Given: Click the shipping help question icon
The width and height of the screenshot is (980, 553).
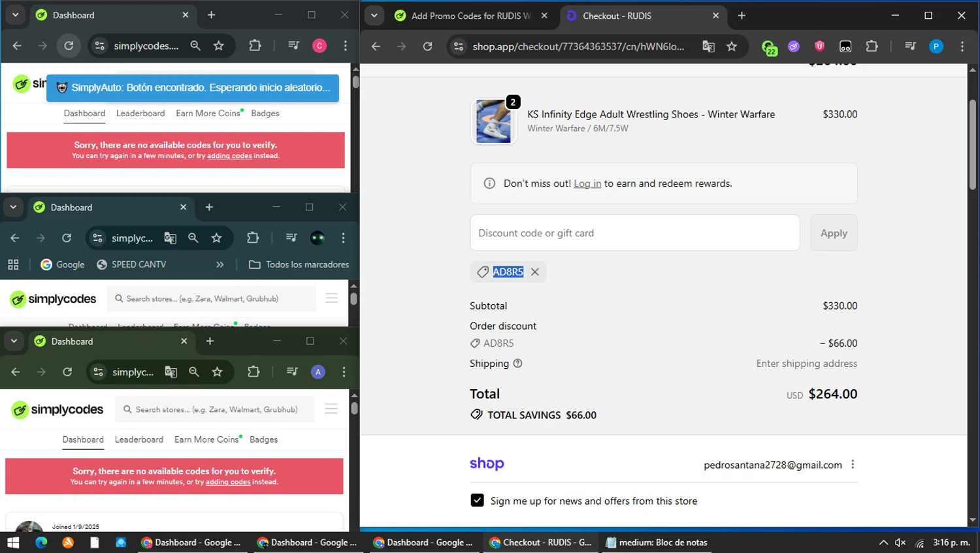Looking at the screenshot, I should (518, 364).
